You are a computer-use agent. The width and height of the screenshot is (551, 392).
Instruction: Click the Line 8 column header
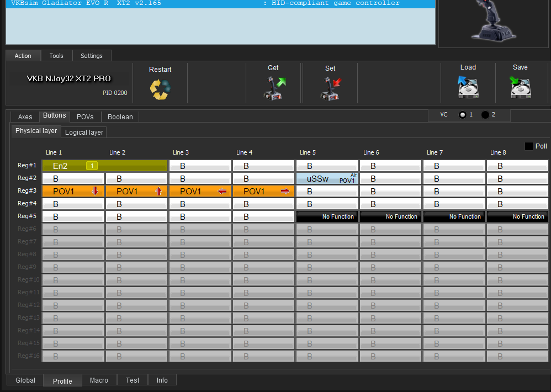[498, 152]
